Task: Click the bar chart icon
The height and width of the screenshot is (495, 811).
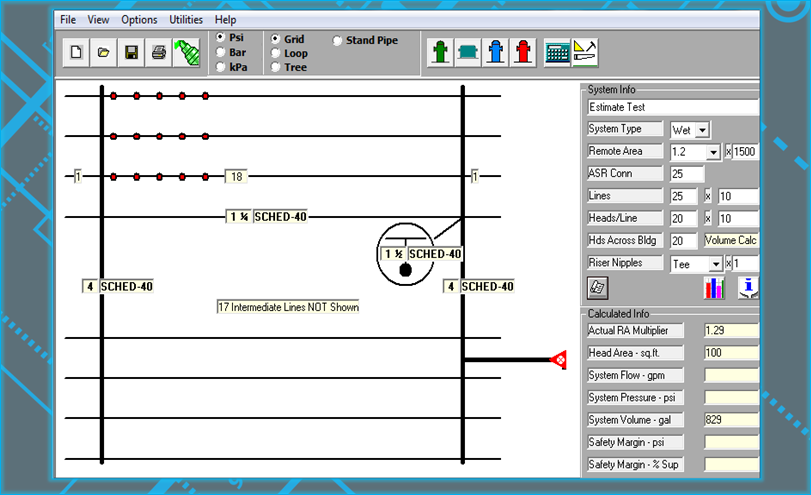Action: (x=714, y=288)
